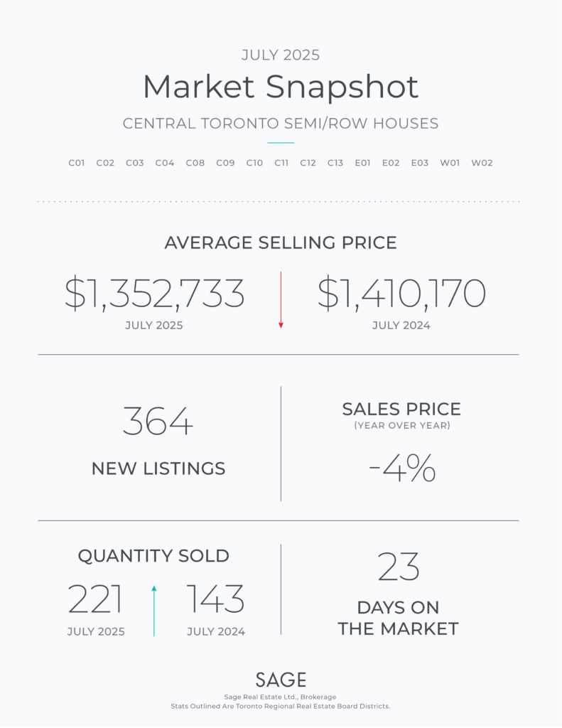Viewport: 562px width, 728px height.
Task: Click the SAGE logo at the bottom
Action: 281,680
